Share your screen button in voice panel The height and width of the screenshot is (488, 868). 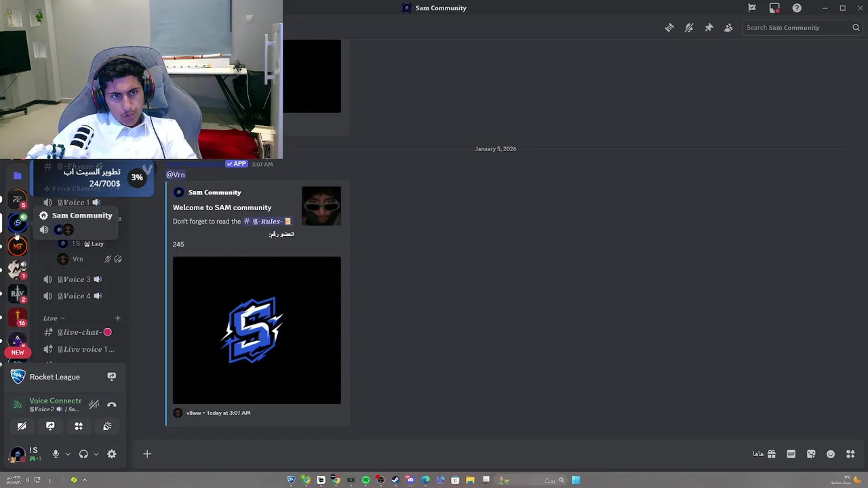50,426
